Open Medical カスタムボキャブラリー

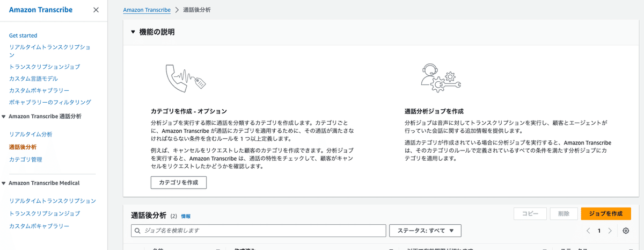click(x=39, y=226)
